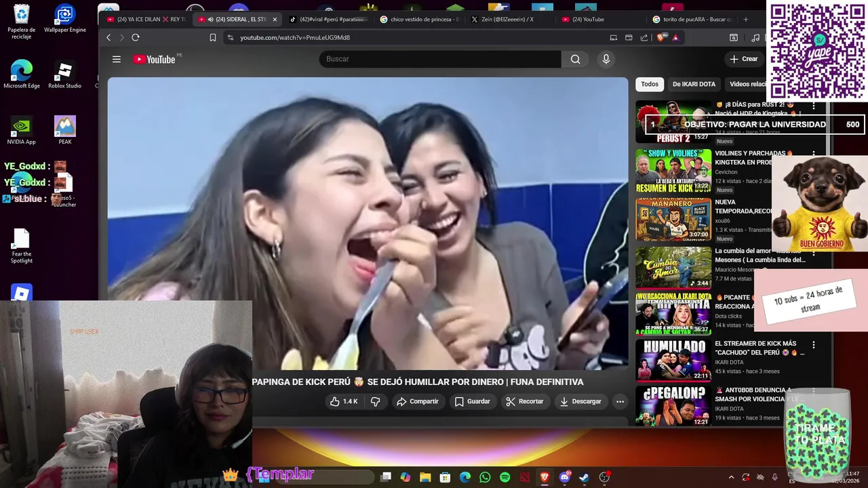Open the HUMILLADO video thumbnail
Viewport: 868px width, 488px height.
pos(673,360)
